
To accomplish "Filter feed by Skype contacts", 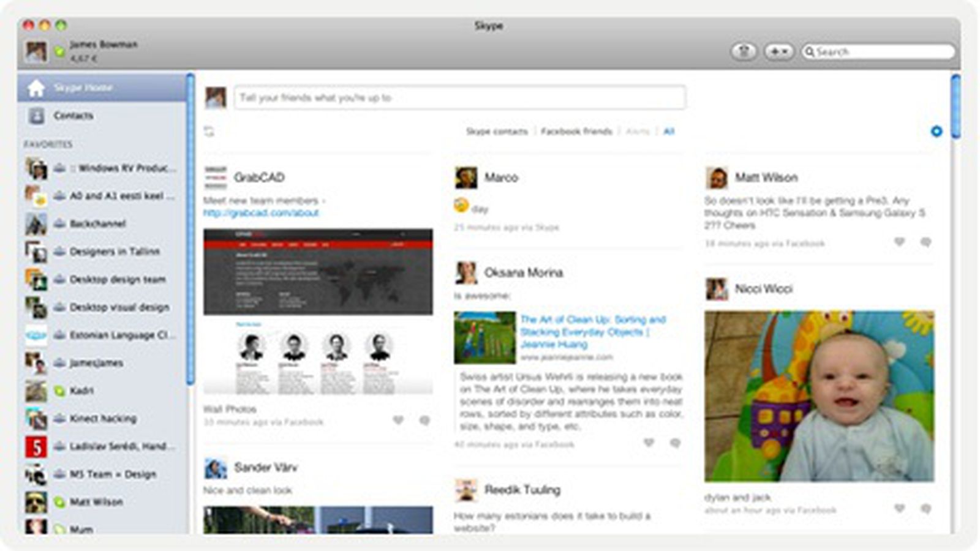I will [x=496, y=132].
